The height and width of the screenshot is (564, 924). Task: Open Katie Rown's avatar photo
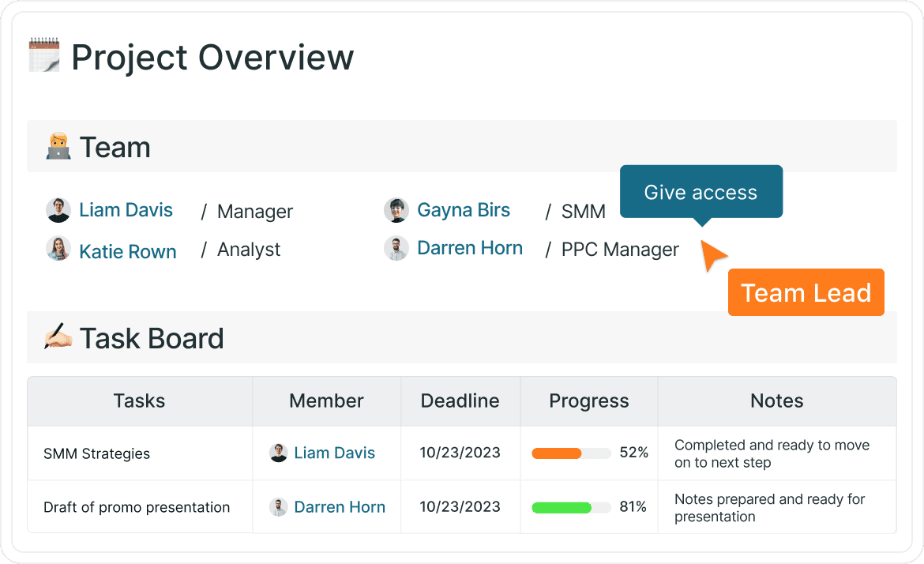[x=58, y=249]
